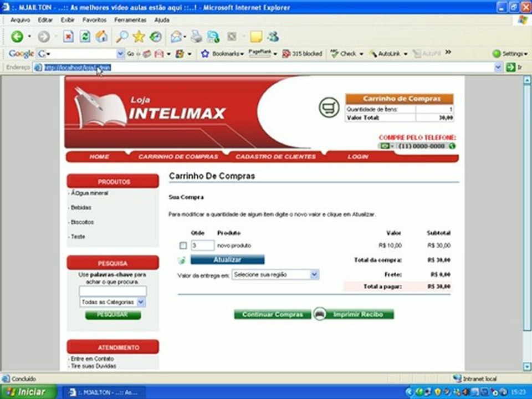Click the address bar URL field

(x=265, y=67)
